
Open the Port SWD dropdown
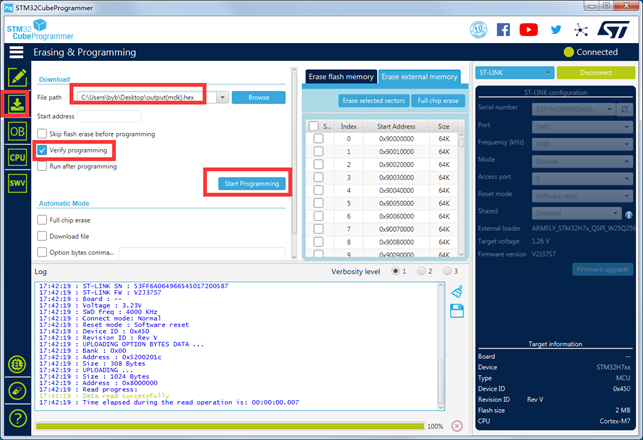[582, 127]
